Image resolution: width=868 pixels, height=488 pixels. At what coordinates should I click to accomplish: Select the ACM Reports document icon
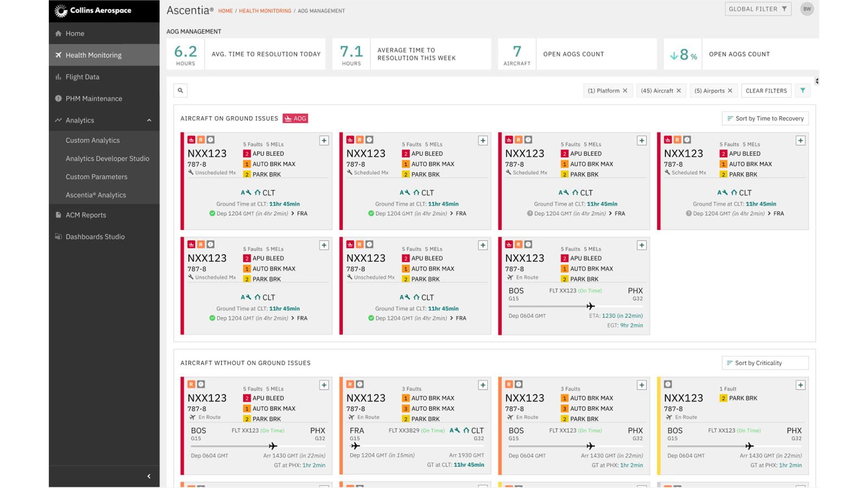[x=58, y=215]
